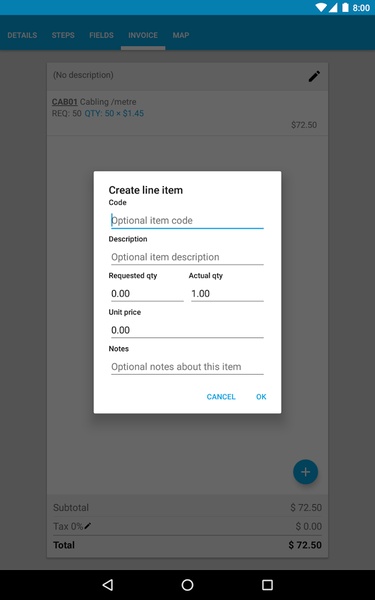Focus the Optional item code field
This screenshot has width=375, height=600.
click(x=187, y=220)
